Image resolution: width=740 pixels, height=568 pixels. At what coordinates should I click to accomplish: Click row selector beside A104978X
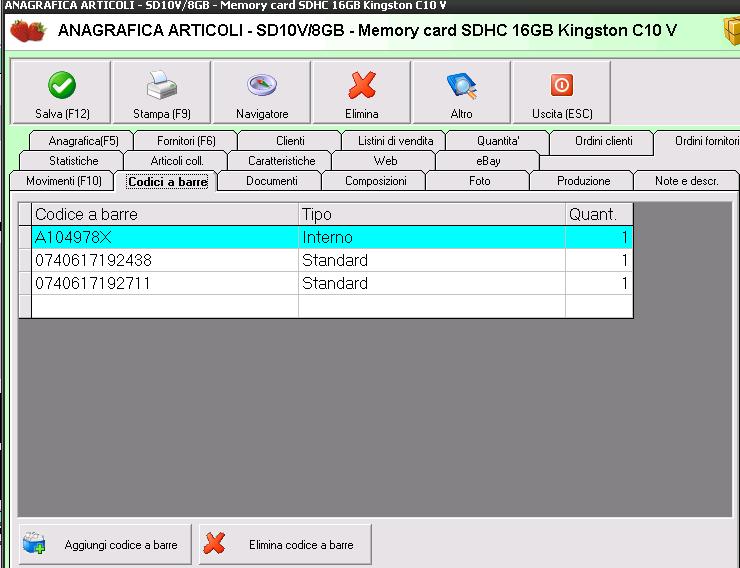25,237
